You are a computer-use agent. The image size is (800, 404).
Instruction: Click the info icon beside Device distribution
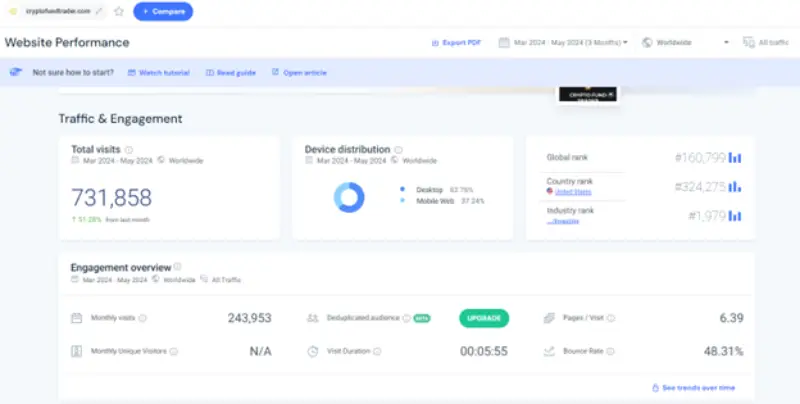[398, 150]
